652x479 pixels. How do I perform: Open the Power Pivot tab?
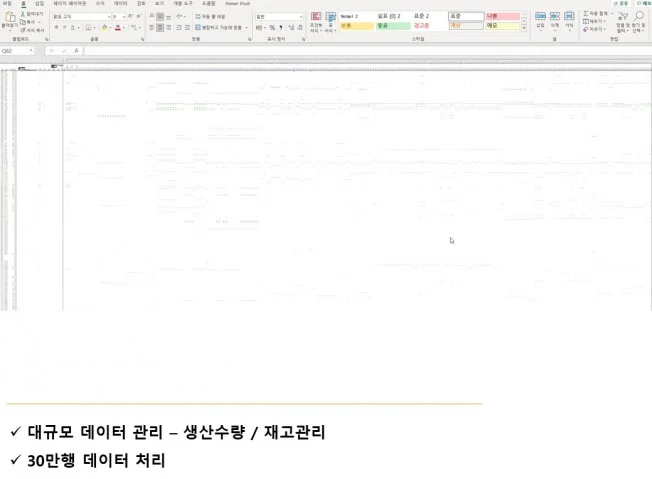tap(237, 3)
